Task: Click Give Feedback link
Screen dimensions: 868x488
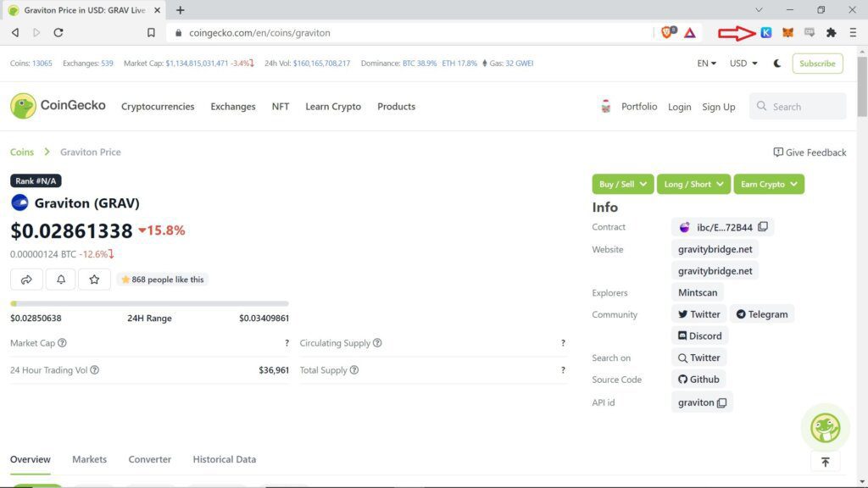Action: click(x=810, y=152)
